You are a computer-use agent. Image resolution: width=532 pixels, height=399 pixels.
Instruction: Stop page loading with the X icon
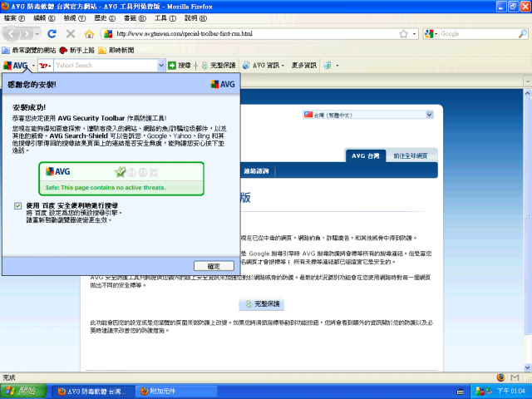click(x=71, y=33)
